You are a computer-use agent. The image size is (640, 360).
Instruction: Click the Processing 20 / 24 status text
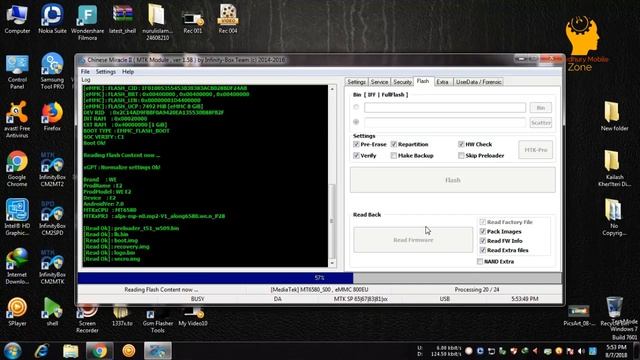477,289
